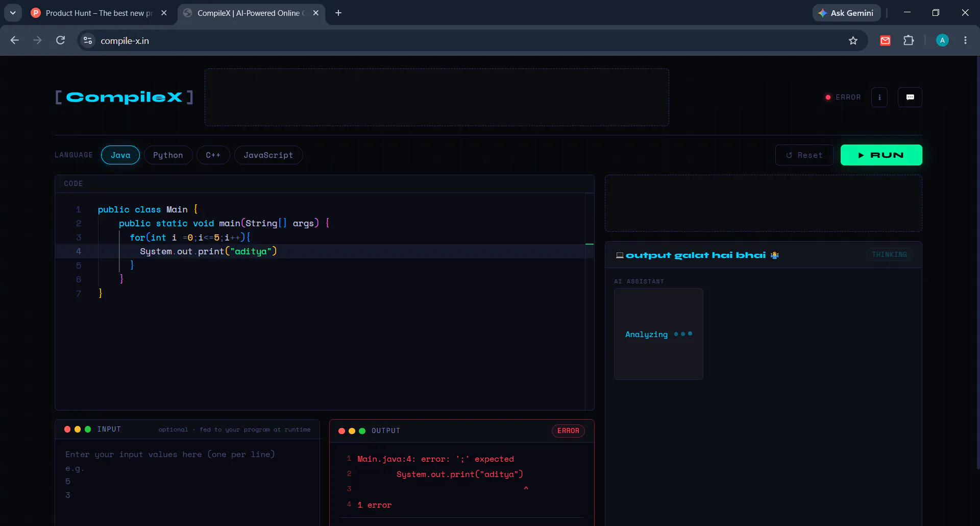Close the CompileX tab
This screenshot has height=526, width=980.
point(316,13)
